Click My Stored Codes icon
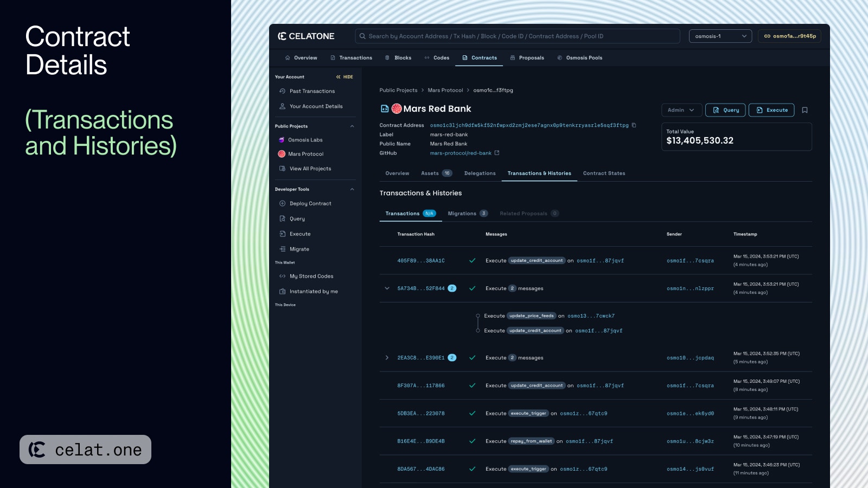The width and height of the screenshot is (868, 488). point(282,276)
